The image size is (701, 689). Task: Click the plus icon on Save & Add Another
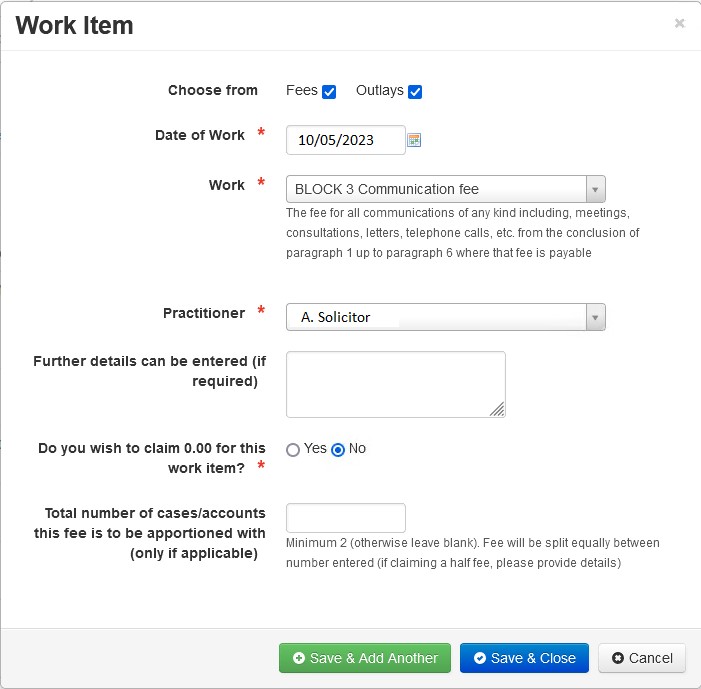click(x=299, y=658)
